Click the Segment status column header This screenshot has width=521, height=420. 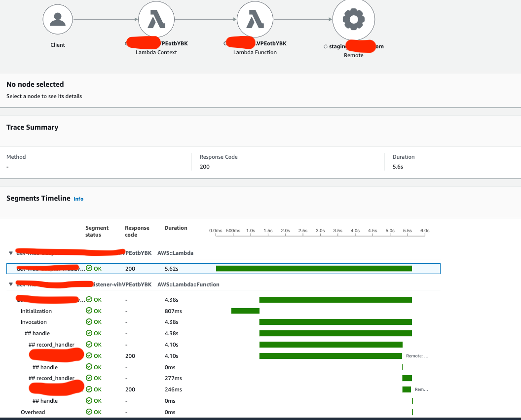coord(97,231)
